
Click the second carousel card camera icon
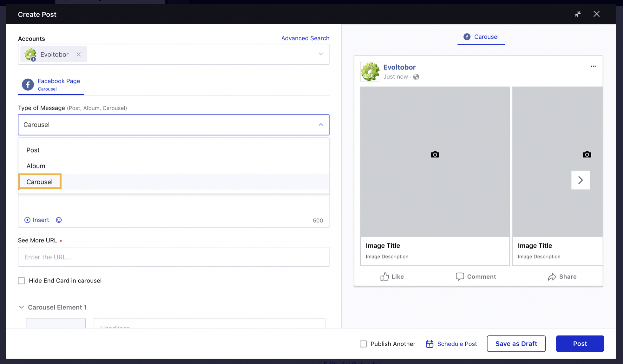coord(587,154)
